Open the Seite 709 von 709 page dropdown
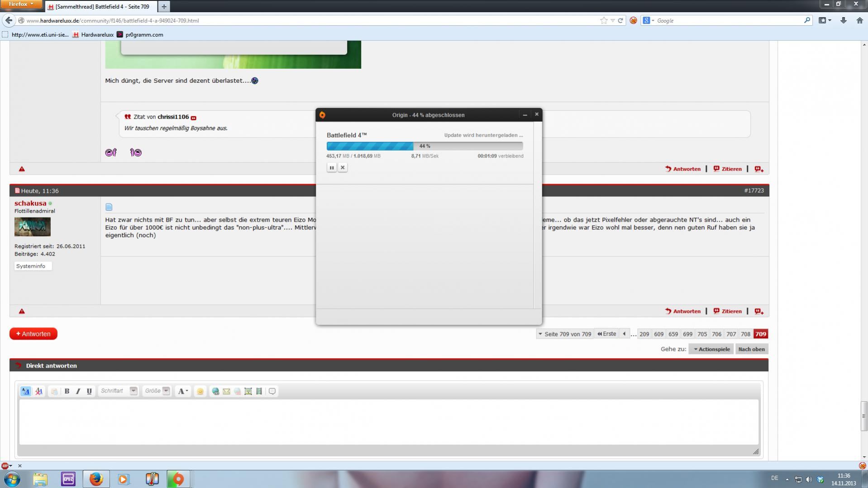 click(565, 334)
